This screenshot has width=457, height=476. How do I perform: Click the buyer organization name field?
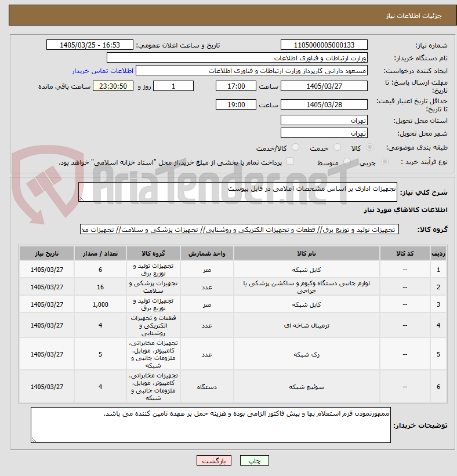tap(237, 57)
